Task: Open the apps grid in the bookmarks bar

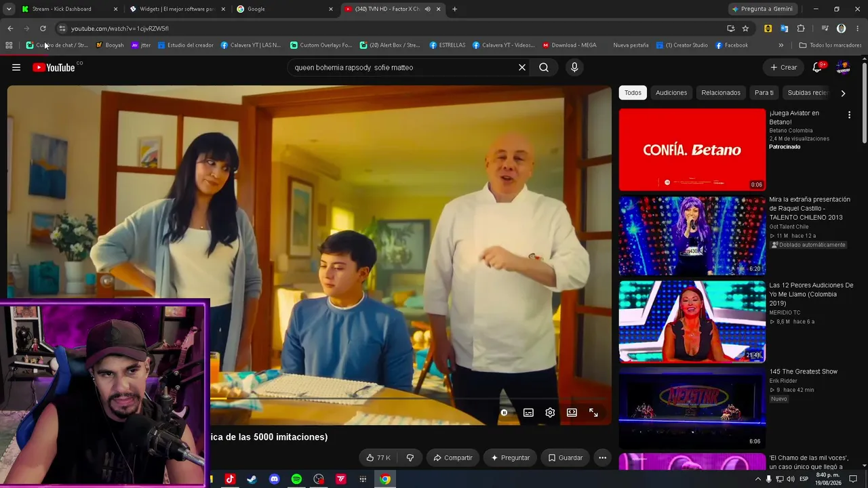Action: tap(9, 45)
